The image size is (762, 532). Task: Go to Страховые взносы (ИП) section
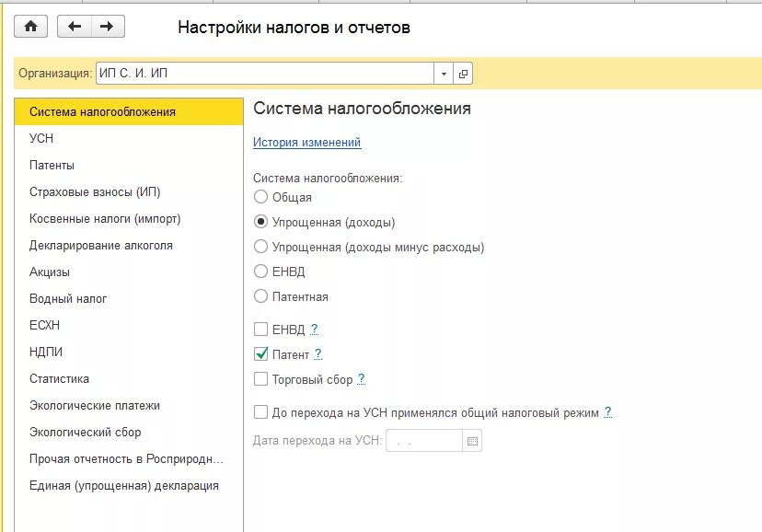click(x=129, y=192)
